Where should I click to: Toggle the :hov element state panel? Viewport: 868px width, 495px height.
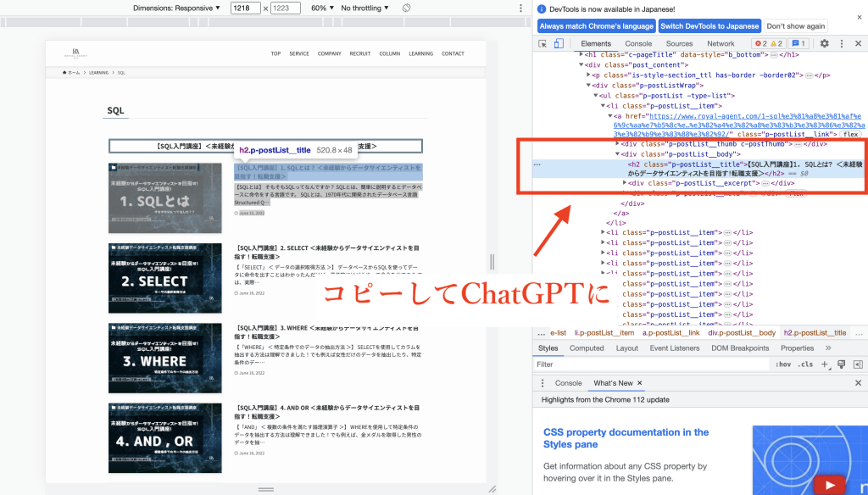[x=783, y=364]
